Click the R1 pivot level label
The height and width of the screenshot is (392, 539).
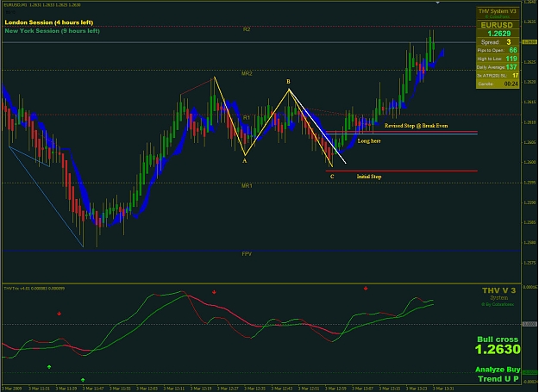click(247, 118)
